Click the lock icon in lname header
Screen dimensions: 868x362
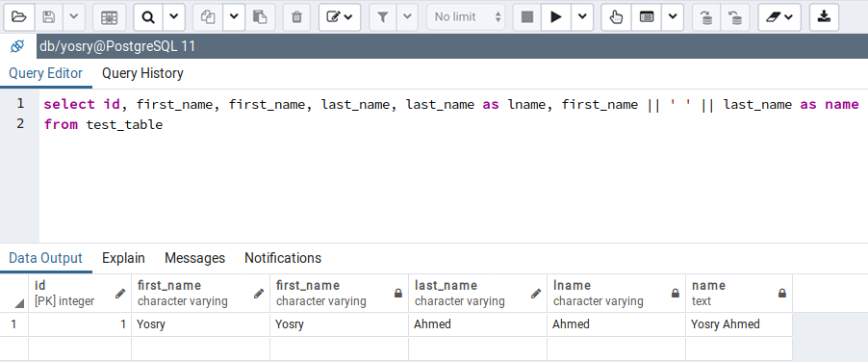click(x=676, y=294)
